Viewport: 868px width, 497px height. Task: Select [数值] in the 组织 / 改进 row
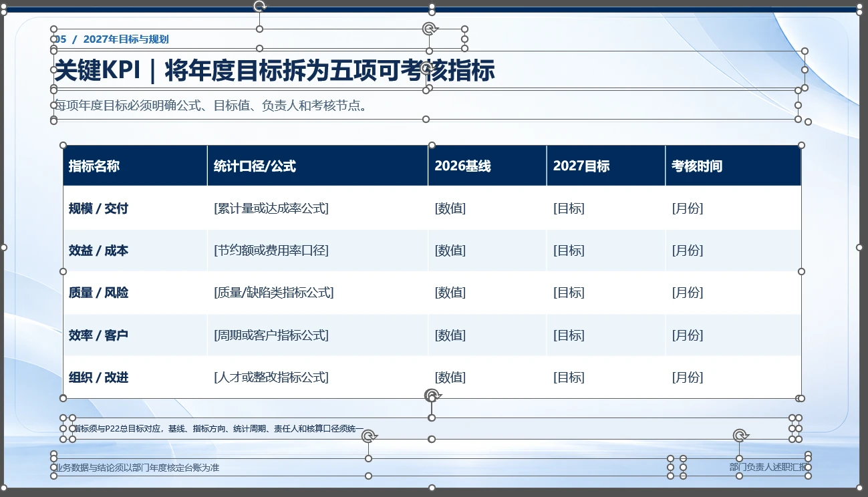tap(450, 377)
